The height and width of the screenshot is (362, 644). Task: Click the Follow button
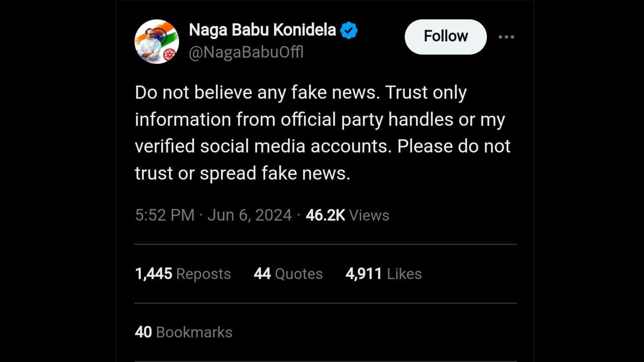tap(445, 36)
